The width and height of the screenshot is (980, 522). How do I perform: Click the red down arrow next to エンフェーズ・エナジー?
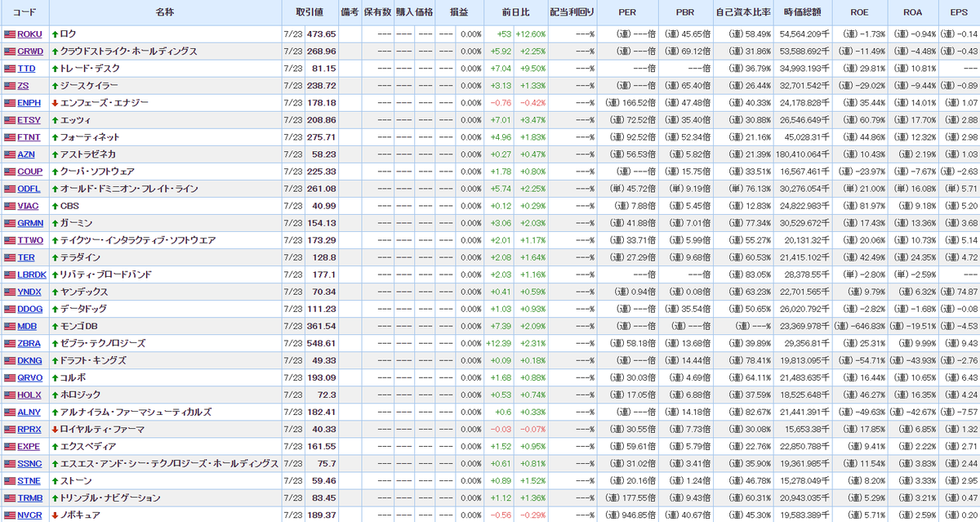tap(55, 103)
